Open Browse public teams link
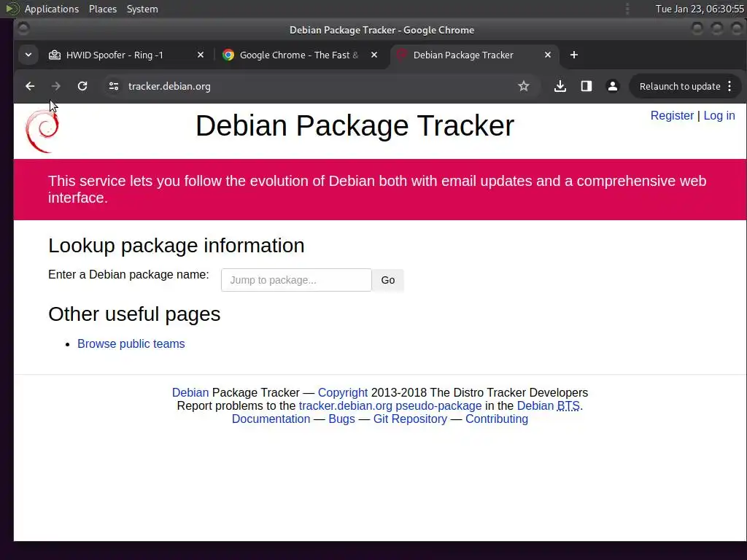This screenshot has height=560, width=747. [131, 344]
